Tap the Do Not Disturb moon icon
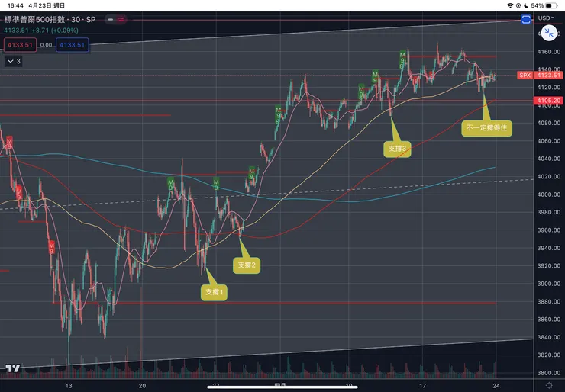The image size is (565, 392). point(526,5)
